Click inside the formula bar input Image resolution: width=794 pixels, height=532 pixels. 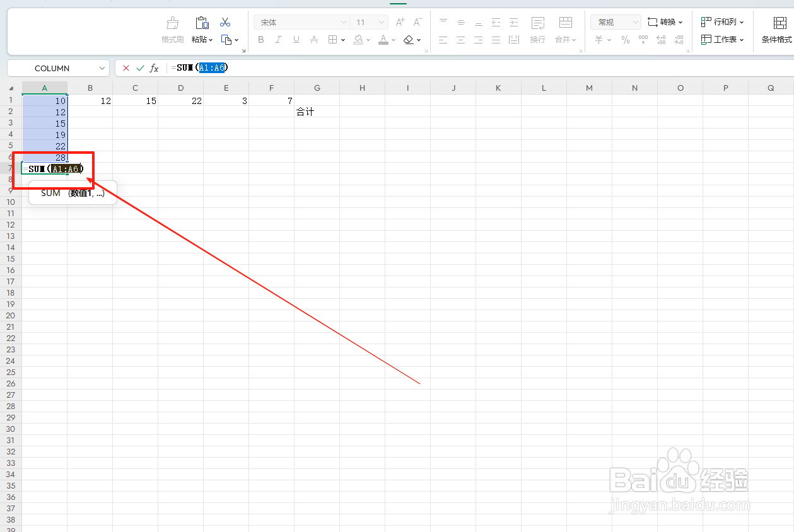[479, 68]
